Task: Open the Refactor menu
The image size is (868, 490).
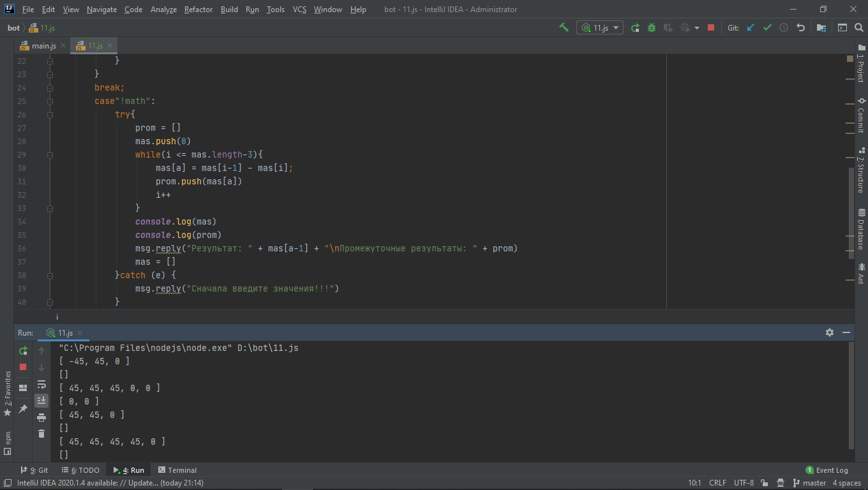Action: click(x=198, y=10)
